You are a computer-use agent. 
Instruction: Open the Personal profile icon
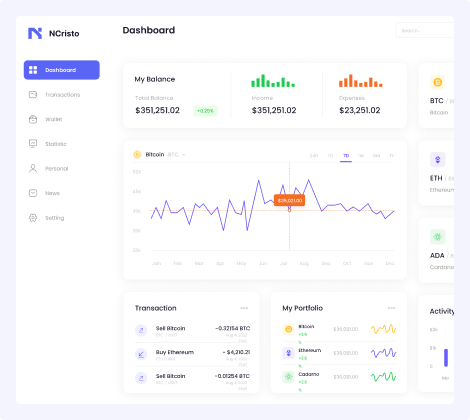coord(33,168)
